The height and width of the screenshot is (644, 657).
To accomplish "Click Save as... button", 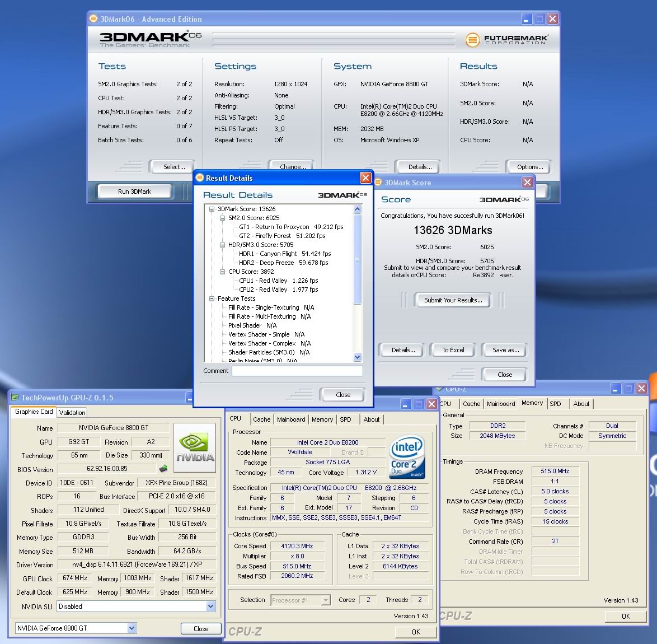I will tap(505, 350).
